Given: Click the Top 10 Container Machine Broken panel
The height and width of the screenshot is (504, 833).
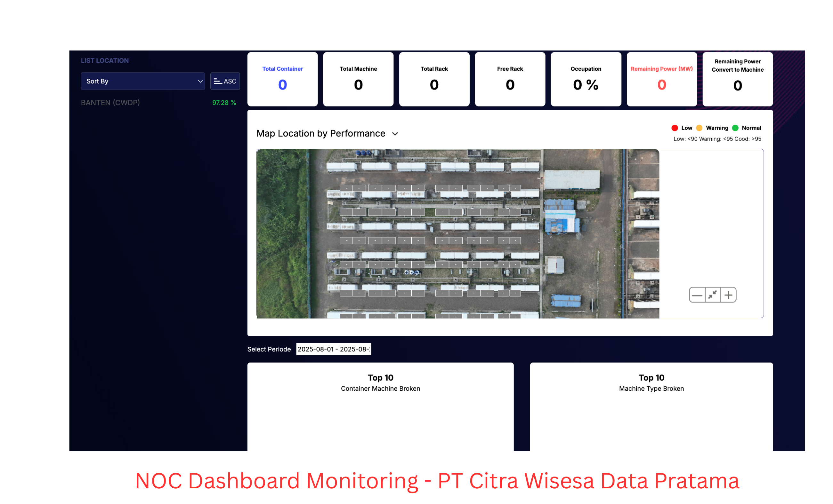Looking at the screenshot, I should 380,406.
